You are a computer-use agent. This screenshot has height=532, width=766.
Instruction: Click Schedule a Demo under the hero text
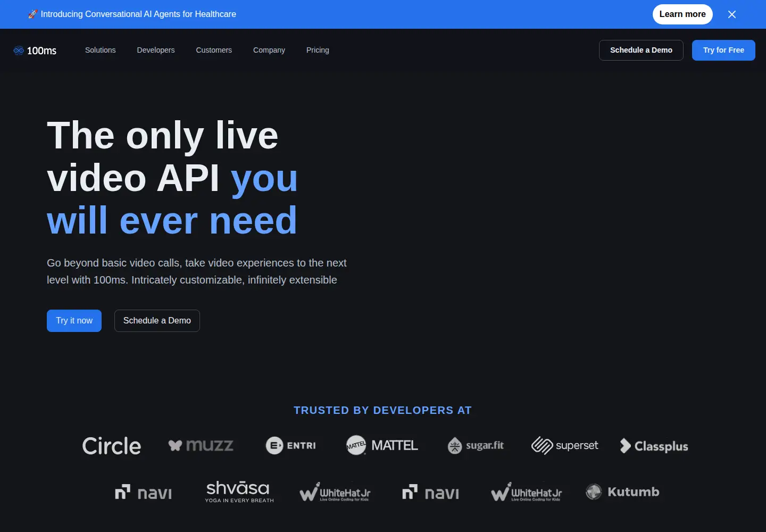click(157, 321)
